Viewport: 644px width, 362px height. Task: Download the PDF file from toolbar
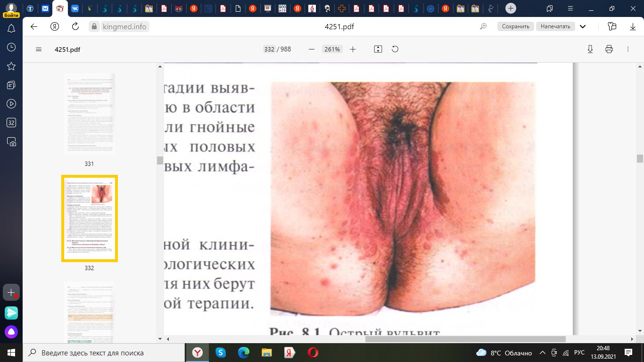point(590,49)
